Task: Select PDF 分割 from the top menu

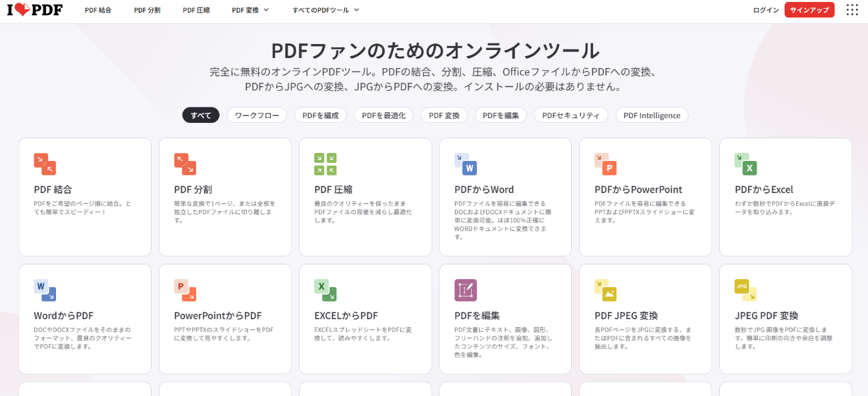Action: click(147, 10)
